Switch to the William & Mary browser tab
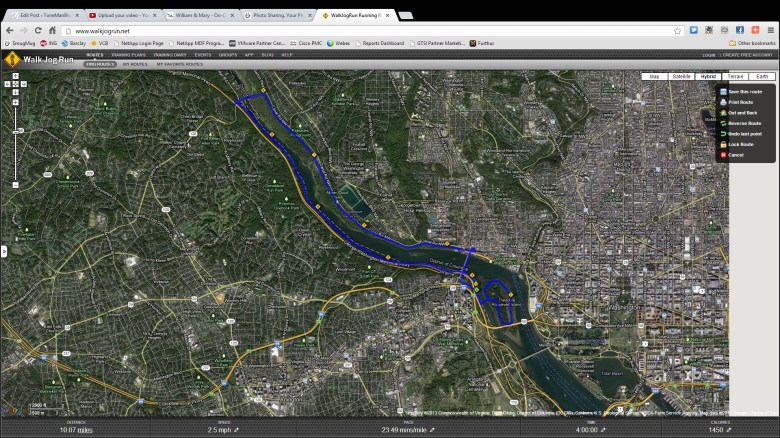This screenshot has height=438, width=780. tap(200, 15)
